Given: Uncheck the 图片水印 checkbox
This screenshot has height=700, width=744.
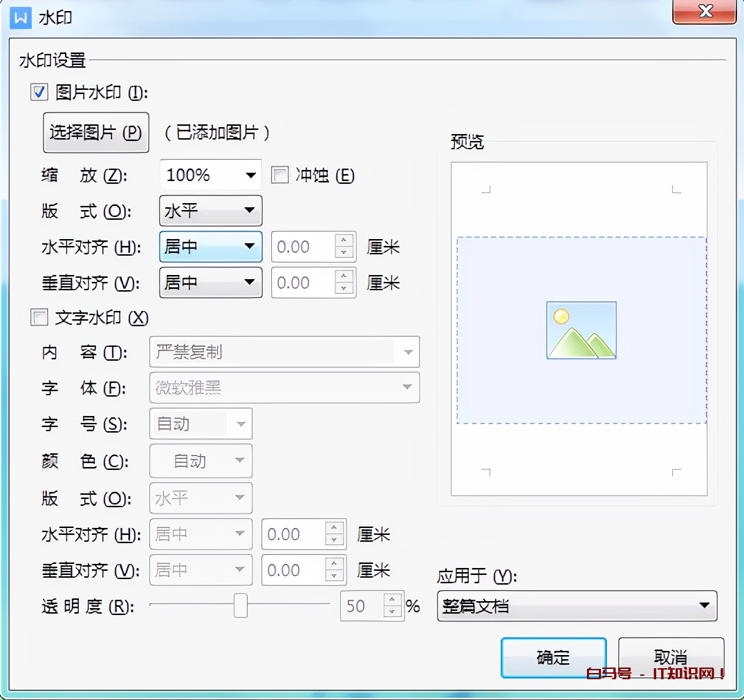Looking at the screenshot, I should 39,92.
